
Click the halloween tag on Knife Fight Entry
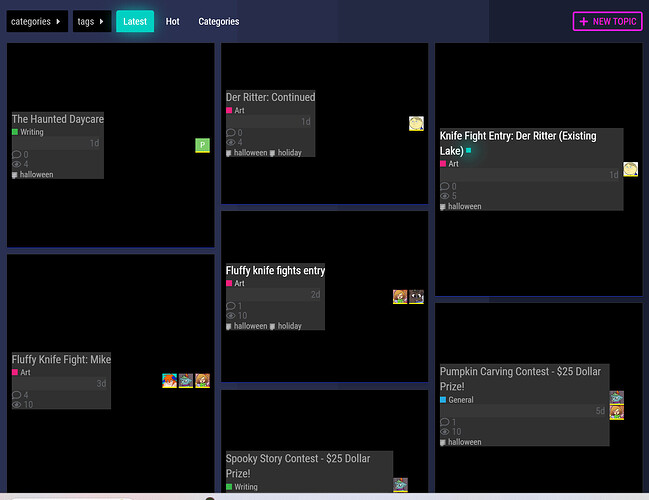(464, 207)
